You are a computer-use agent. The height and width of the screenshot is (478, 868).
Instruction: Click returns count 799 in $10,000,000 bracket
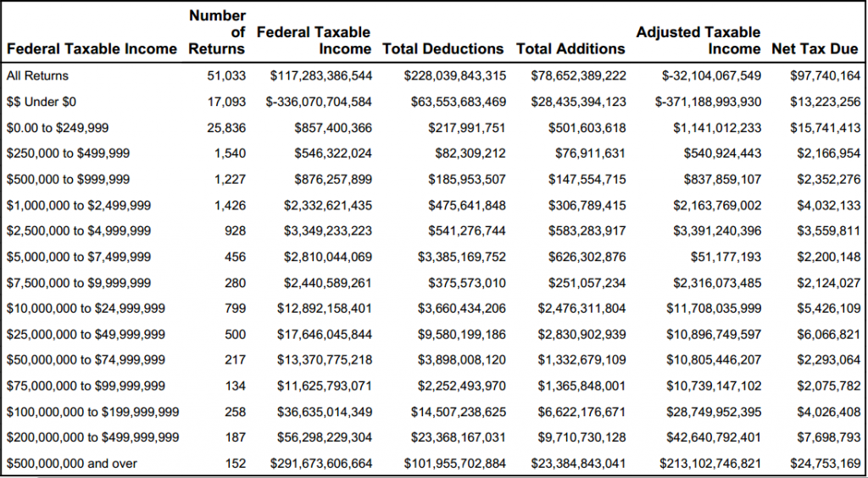tap(235, 308)
